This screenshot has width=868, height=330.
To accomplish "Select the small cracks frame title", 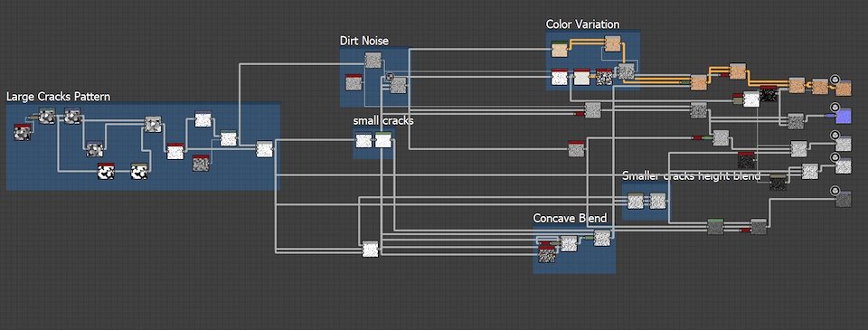I will (383, 120).
